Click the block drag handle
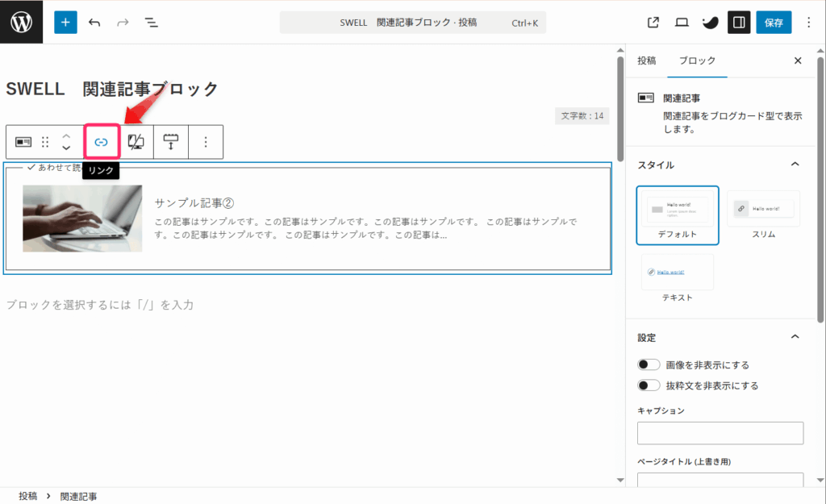The image size is (826, 504). coord(45,142)
